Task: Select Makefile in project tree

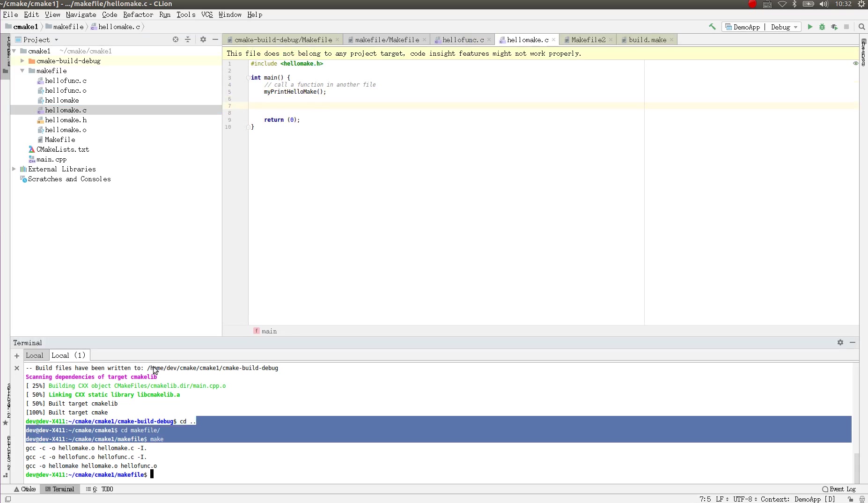Action: click(x=59, y=140)
